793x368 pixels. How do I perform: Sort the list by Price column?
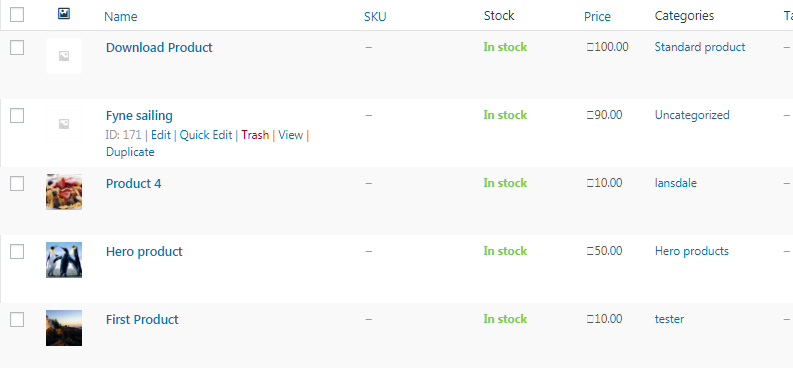[x=597, y=17]
